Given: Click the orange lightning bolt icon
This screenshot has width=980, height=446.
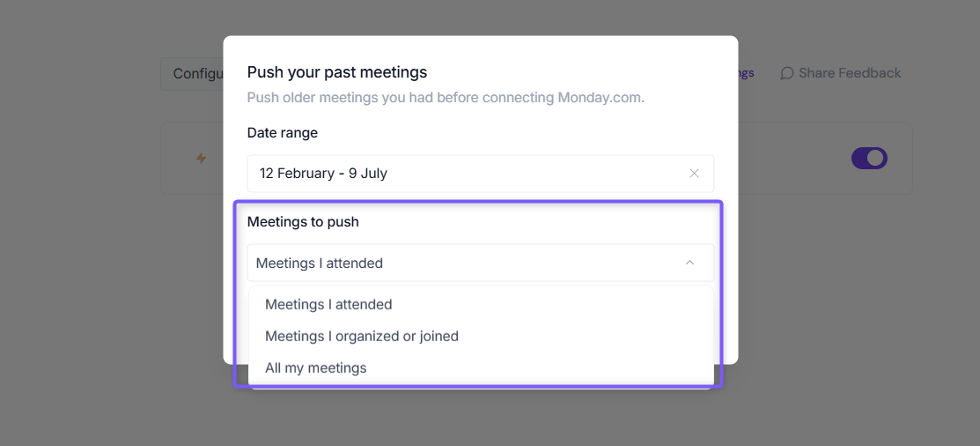Looking at the screenshot, I should click(202, 159).
